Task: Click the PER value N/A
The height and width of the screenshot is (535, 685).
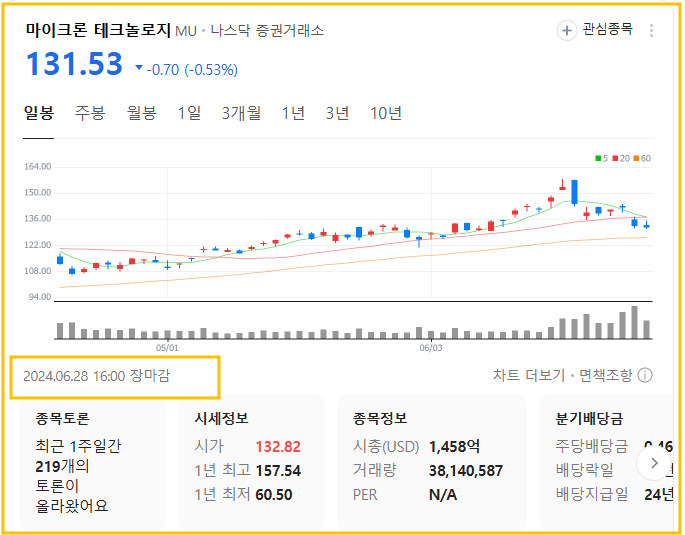Action: point(443,494)
